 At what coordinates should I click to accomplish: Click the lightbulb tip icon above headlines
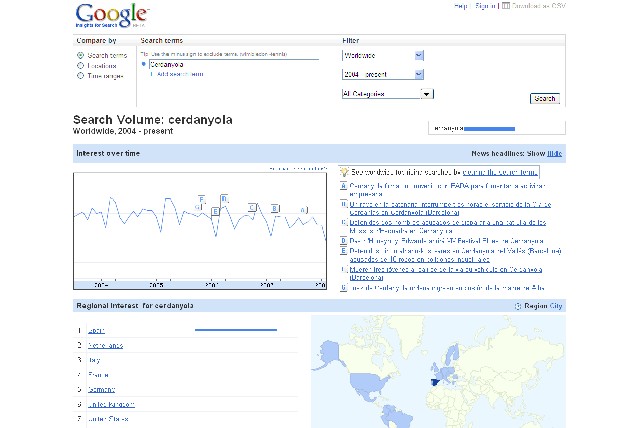click(x=344, y=172)
